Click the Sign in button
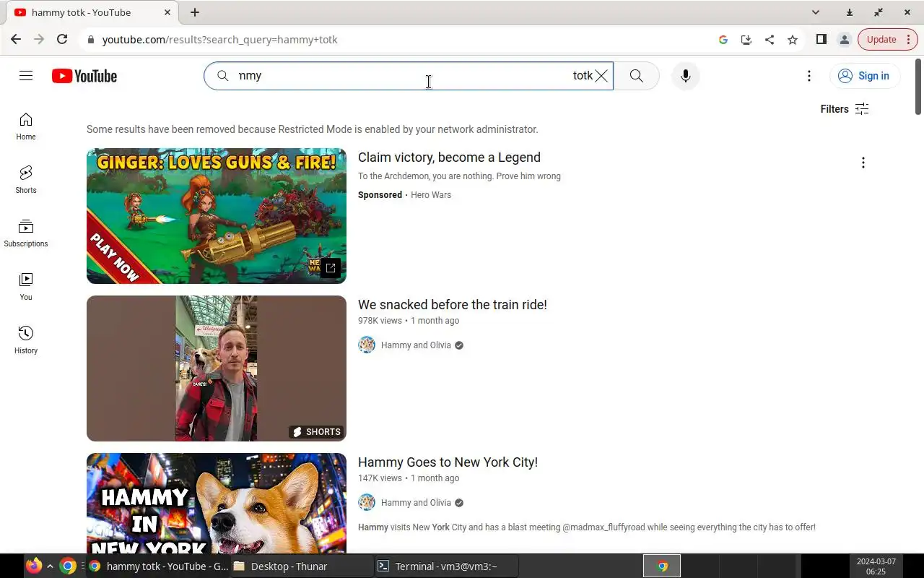This screenshot has width=924, height=578. (x=864, y=76)
